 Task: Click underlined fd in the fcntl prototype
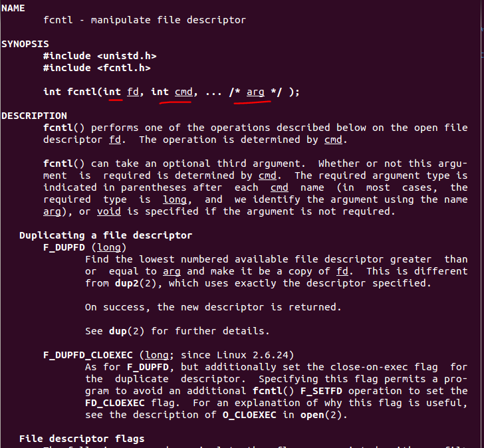point(132,92)
